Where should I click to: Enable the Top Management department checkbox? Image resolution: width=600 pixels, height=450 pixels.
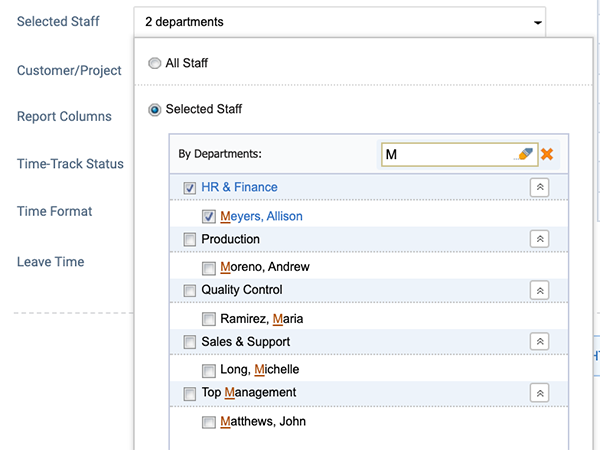[189, 393]
